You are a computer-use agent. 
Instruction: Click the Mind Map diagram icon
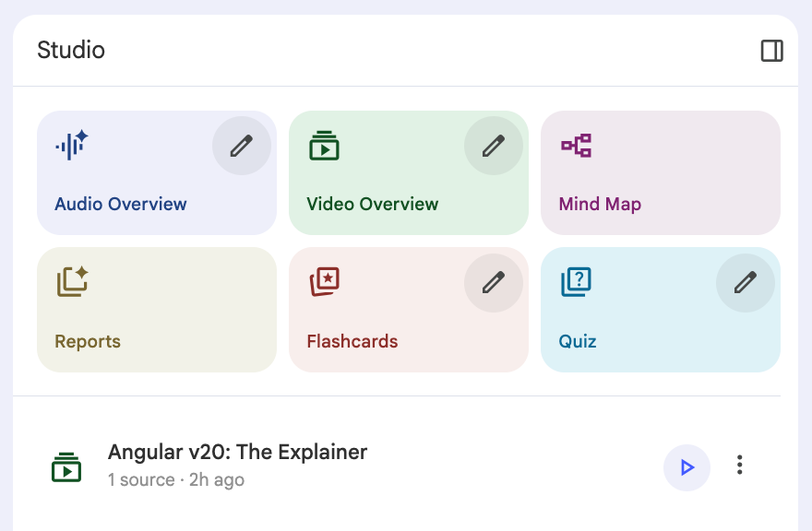(576, 146)
